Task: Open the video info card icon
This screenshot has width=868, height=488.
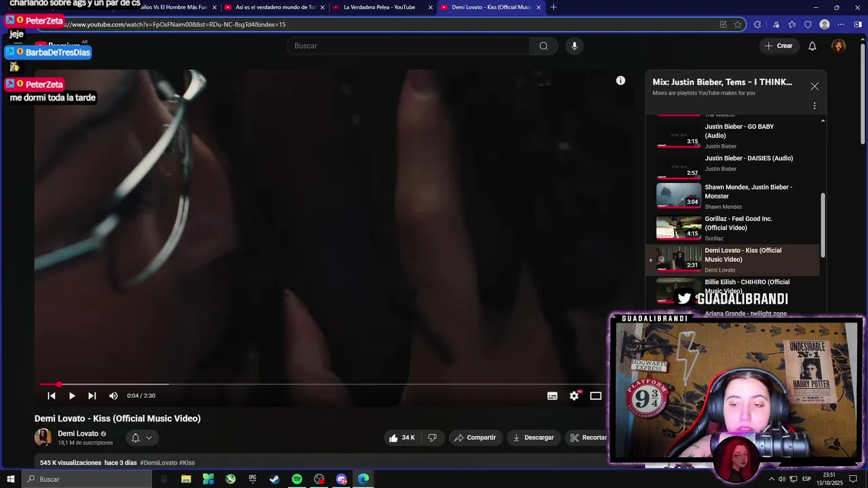Action: [620, 81]
